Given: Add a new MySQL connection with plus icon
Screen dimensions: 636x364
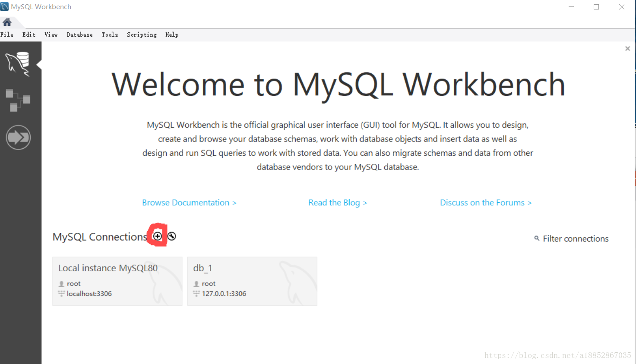Looking at the screenshot, I should pyautogui.click(x=158, y=236).
